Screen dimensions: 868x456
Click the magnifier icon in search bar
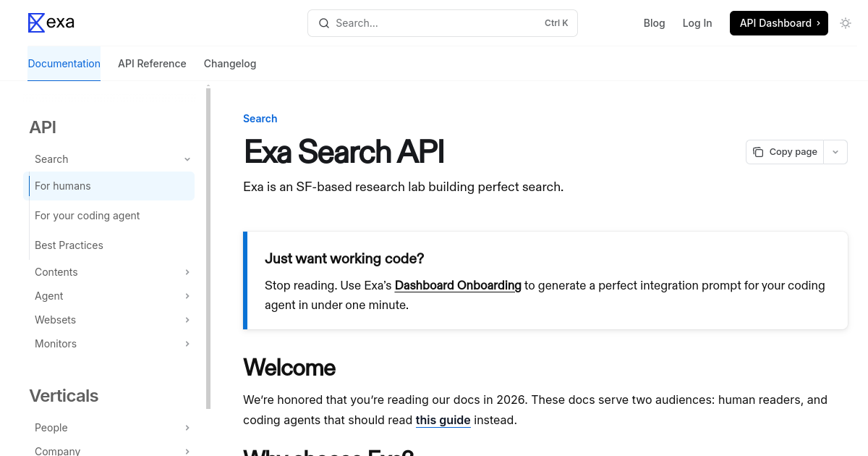(x=324, y=23)
